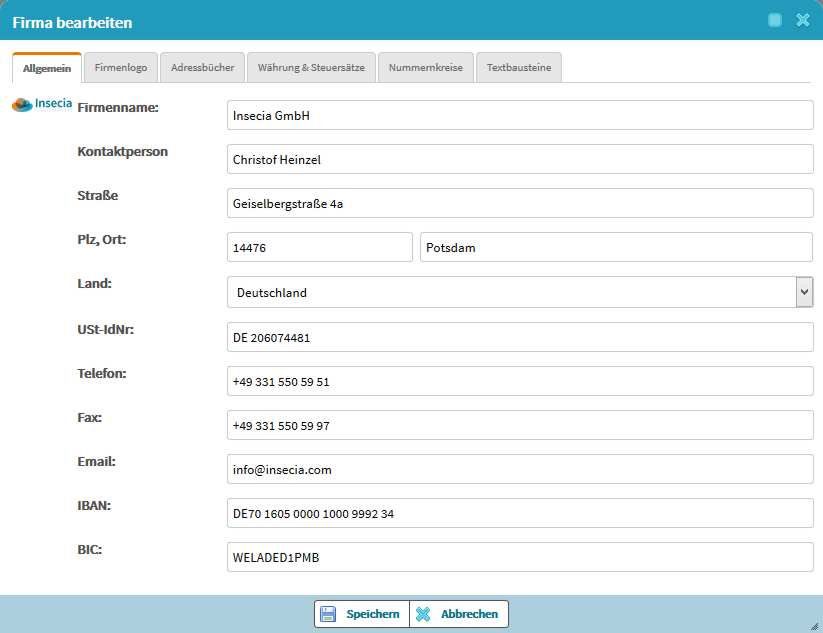Click the Kontaktperson label
The height and width of the screenshot is (633, 823).
(x=122, y=152)
